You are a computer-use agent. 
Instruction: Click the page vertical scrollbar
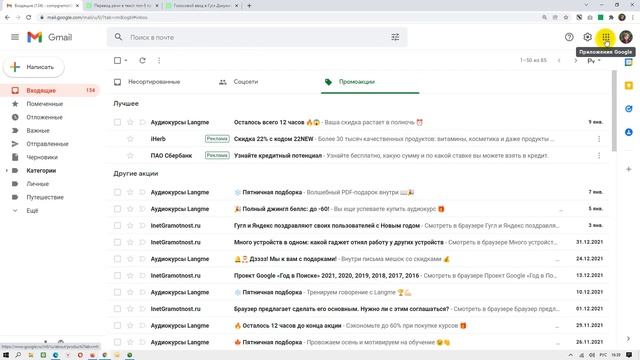(614, 111)
